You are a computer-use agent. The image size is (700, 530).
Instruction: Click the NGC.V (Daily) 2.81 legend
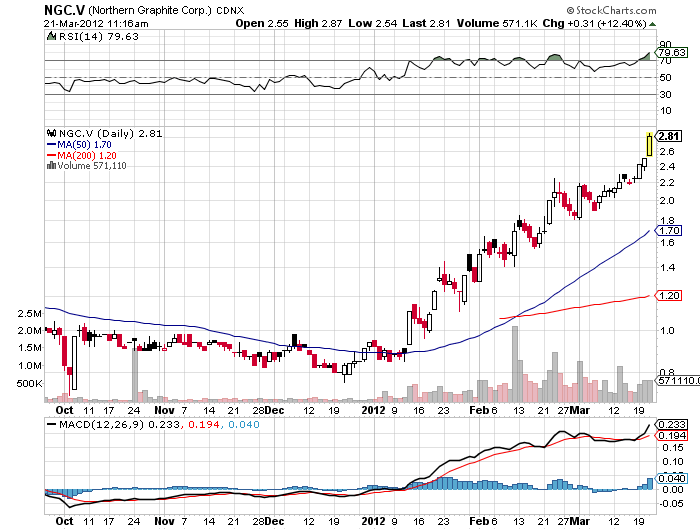tap(110, 134)
